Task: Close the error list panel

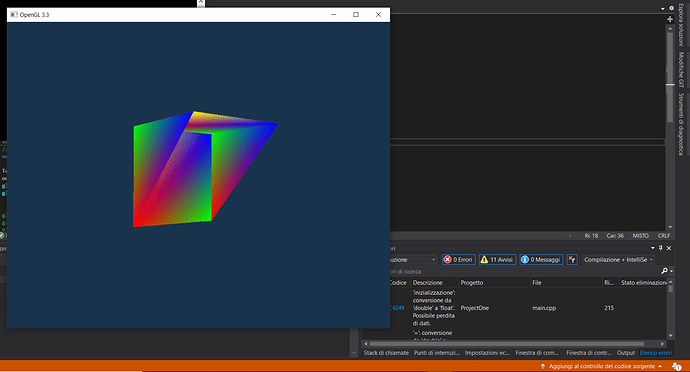Action: click(669, 248)
